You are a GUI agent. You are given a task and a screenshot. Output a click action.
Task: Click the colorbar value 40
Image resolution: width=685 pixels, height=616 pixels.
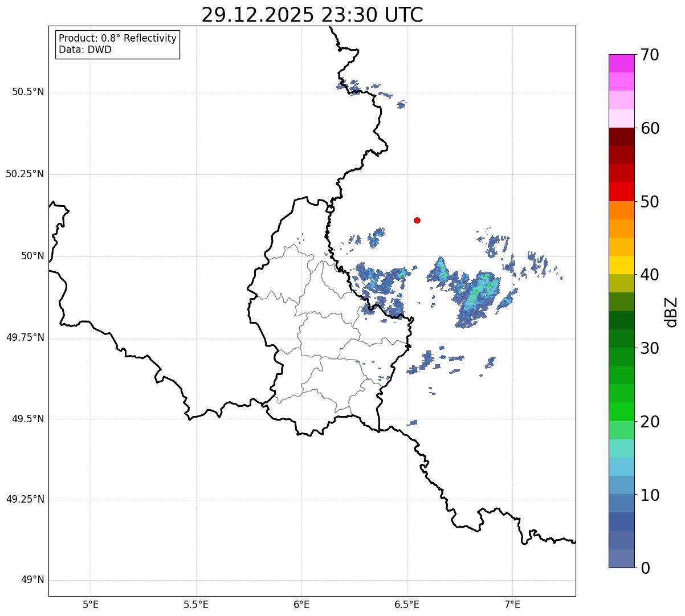(650, 275)
